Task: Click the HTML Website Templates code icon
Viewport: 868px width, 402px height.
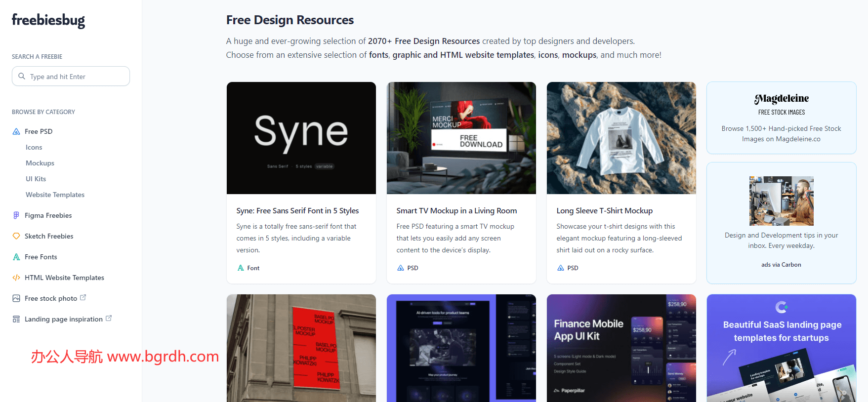Action: tap(16, 278)
